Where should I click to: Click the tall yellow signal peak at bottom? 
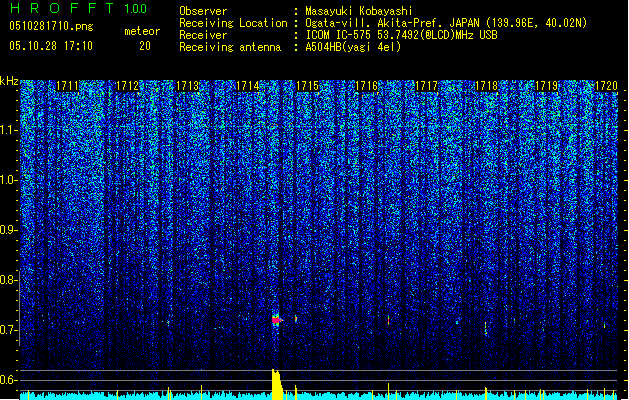click(x=277, y=384)
